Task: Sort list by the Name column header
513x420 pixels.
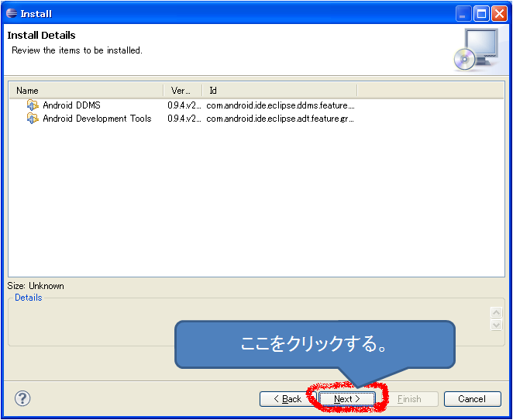Action: pyautogui.click(x=86, y=91)
